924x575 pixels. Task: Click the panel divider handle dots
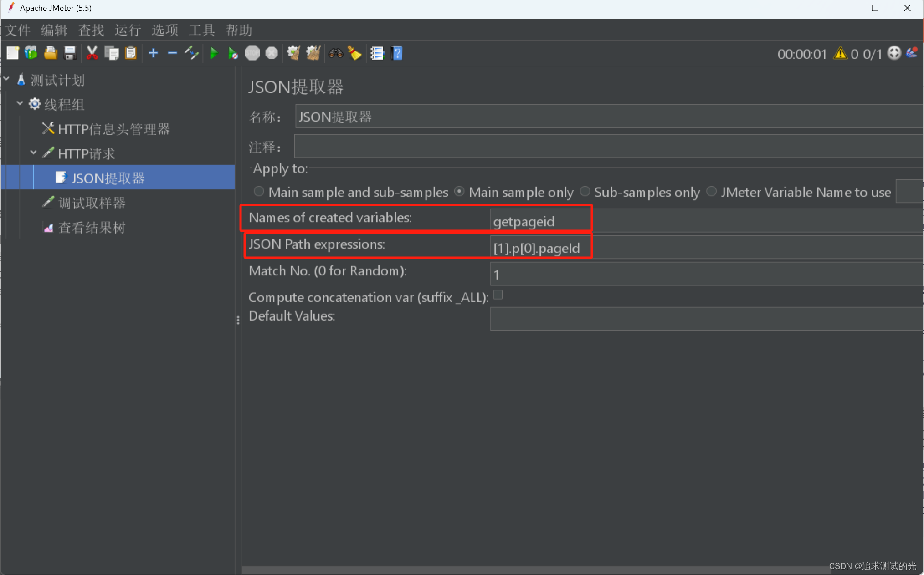[238, 321]
